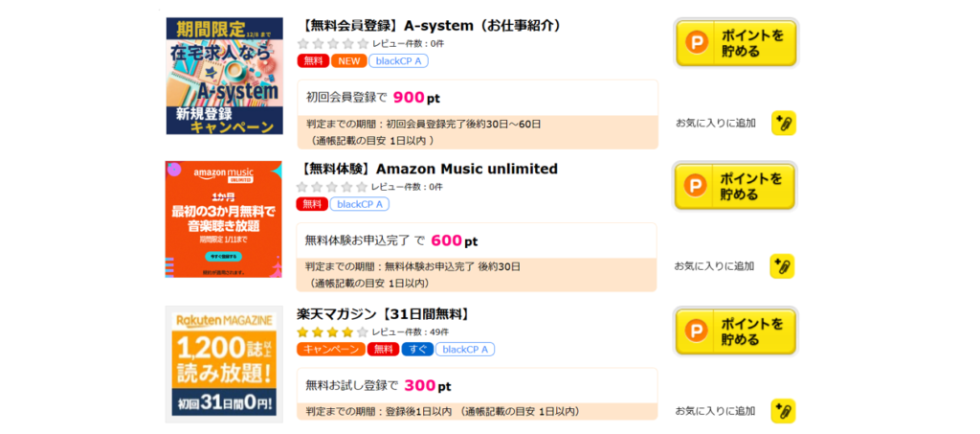Earn points button for A-system offer
Viewport: 980px width, 434px height.
point(736,42)
